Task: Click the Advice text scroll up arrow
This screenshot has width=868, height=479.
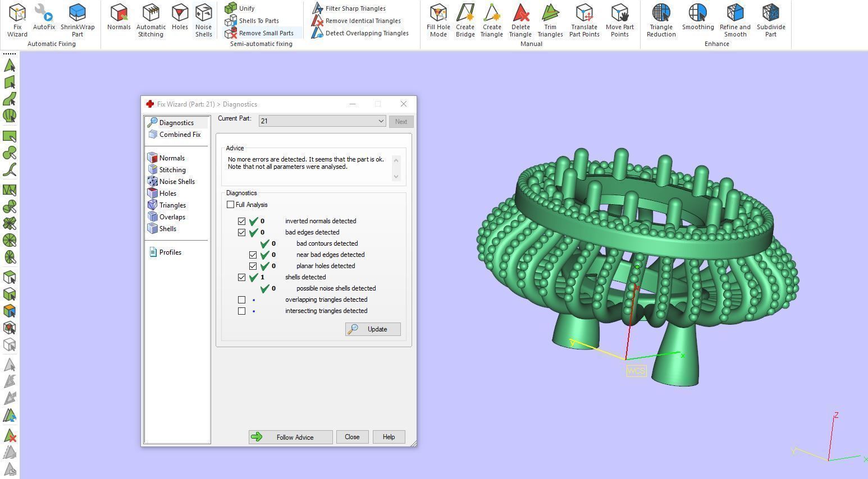Action: [396, 160]
